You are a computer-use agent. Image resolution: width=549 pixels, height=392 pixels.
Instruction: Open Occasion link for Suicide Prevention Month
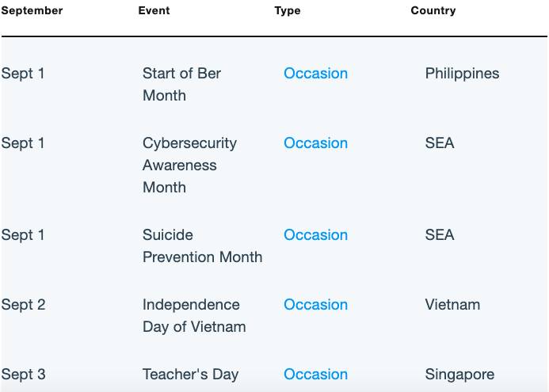pyautogui.click(x=315, y=235)
